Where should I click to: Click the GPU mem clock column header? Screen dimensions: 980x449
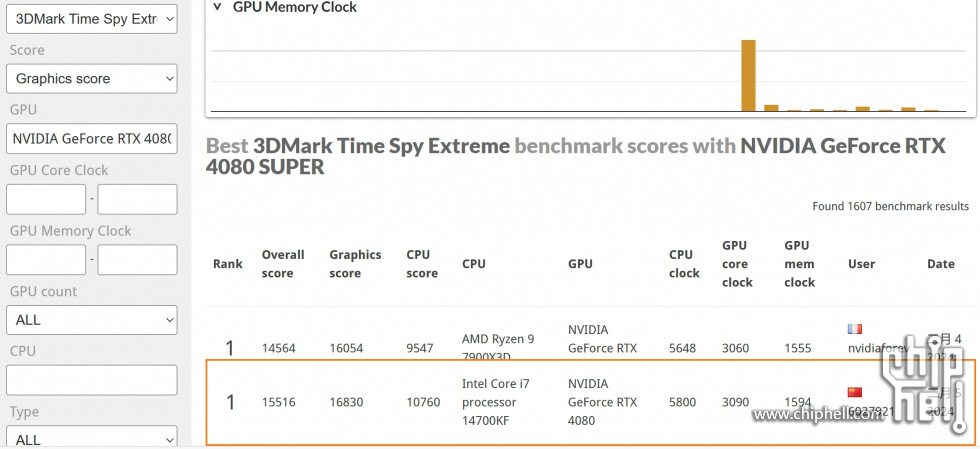[x=800, y=264]
